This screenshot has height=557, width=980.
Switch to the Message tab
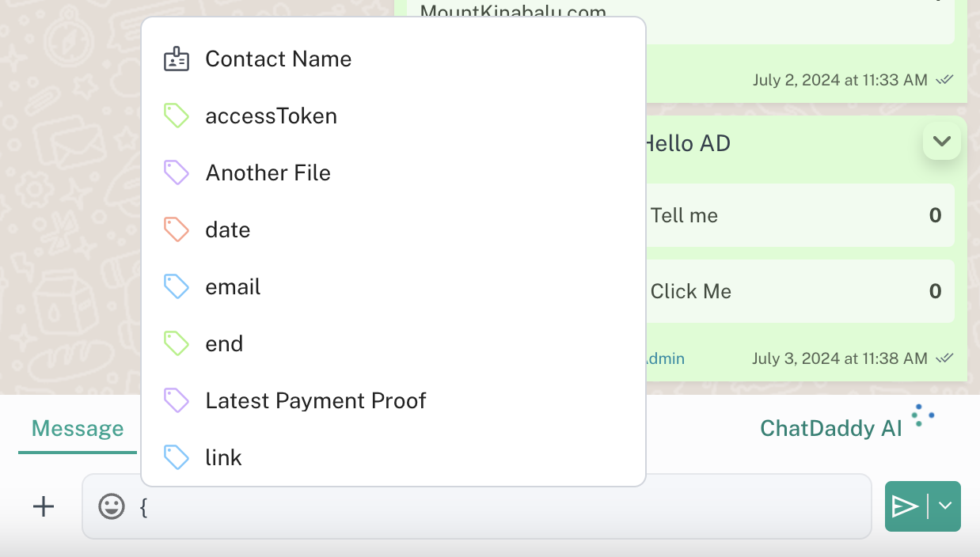pyautogui.click(x=78, y=429)
